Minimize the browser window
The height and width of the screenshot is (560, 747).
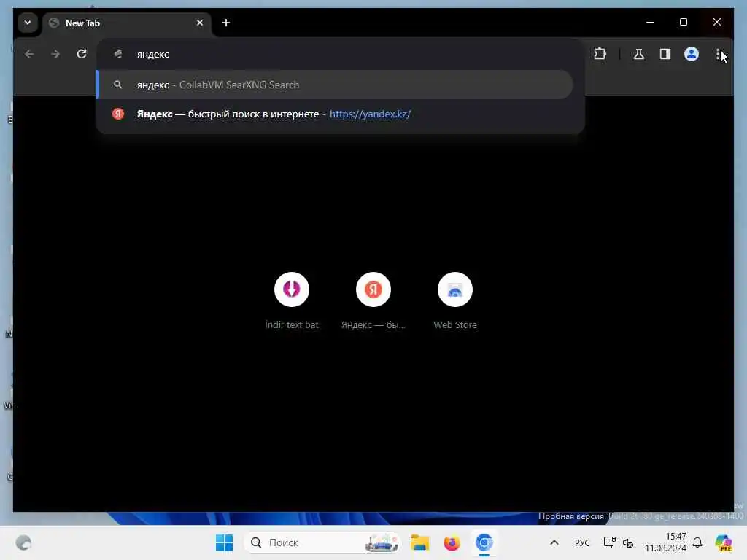650,22
